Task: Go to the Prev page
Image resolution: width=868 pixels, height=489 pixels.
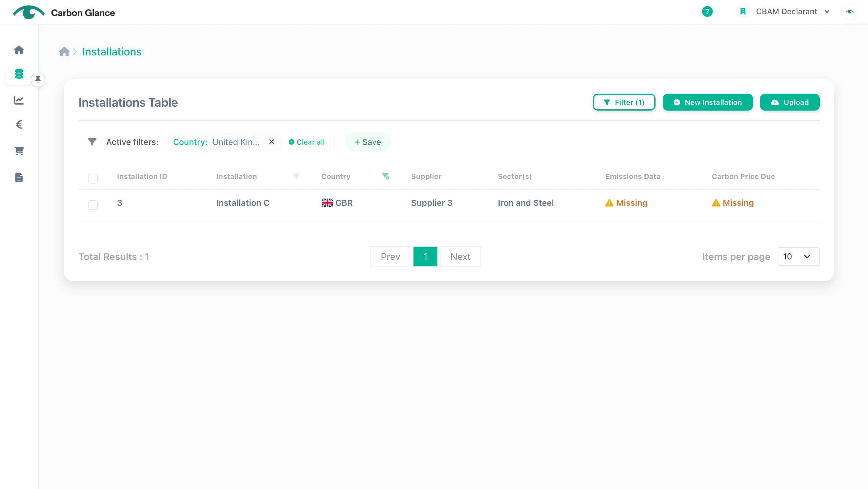Action: pos(390,257)
